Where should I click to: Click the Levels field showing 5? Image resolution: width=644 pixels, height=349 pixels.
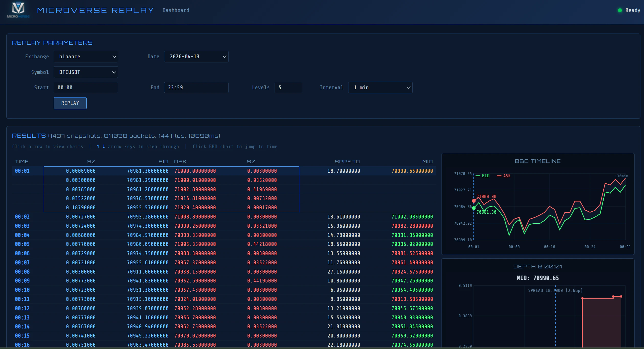(x=288, y=88)
